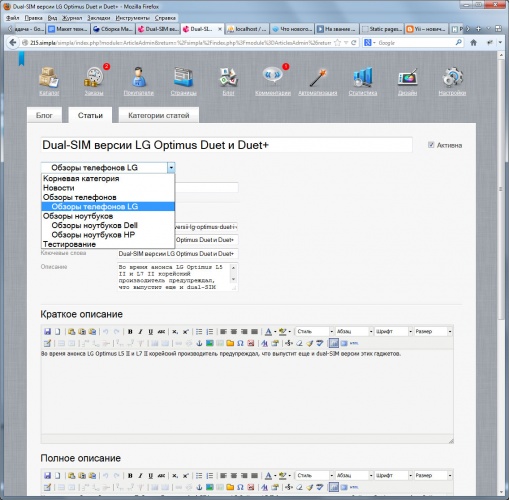Open Firefox Закладки menu

99,18
